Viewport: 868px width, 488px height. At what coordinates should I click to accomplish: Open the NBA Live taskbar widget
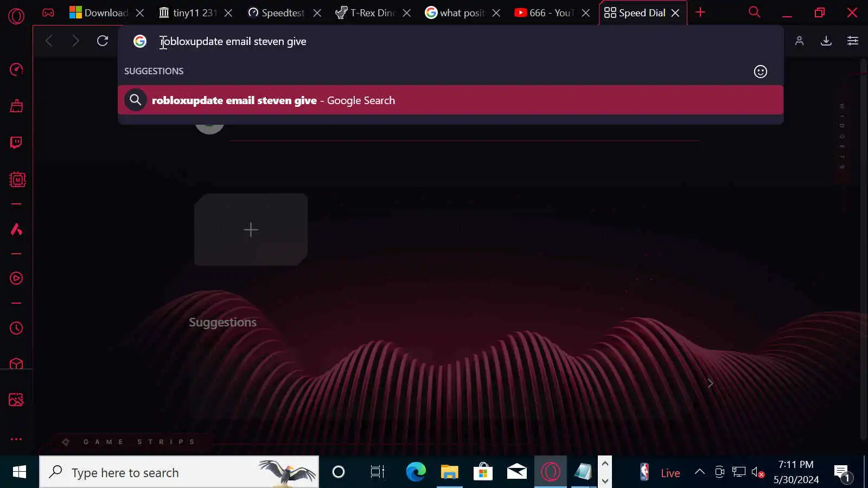(659, 473)
